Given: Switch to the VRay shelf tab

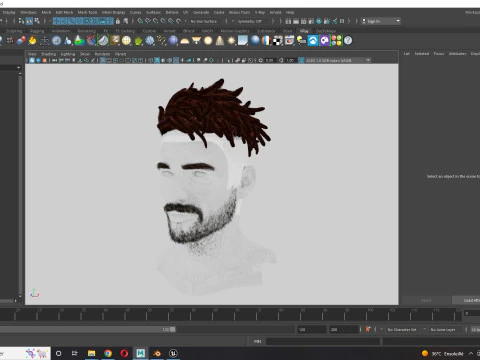Looking at the screenshot, I should [304, 31].
